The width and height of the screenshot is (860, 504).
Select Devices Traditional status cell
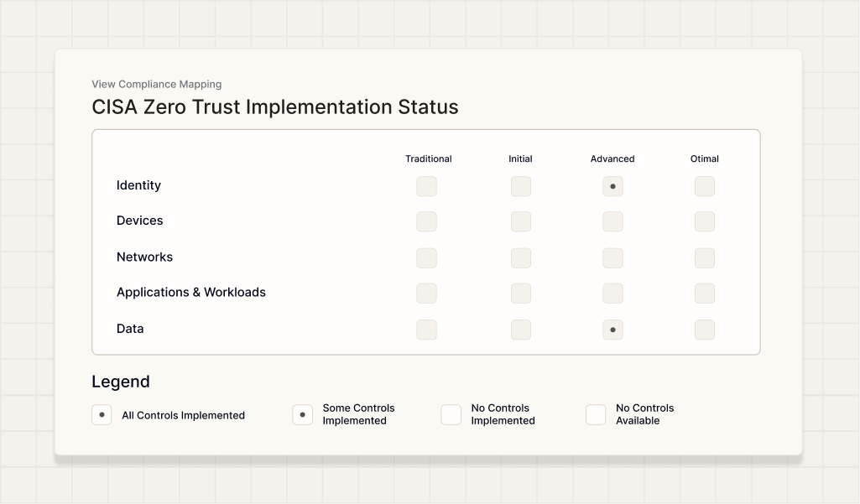coord(427,221)
